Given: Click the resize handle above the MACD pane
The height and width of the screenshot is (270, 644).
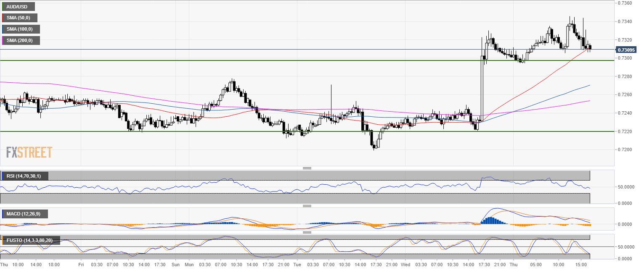Looking at the screenshot, I should 307,206.
